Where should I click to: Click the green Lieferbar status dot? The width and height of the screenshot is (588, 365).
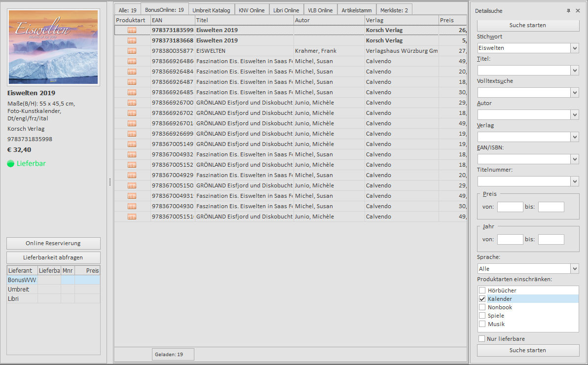11,164
